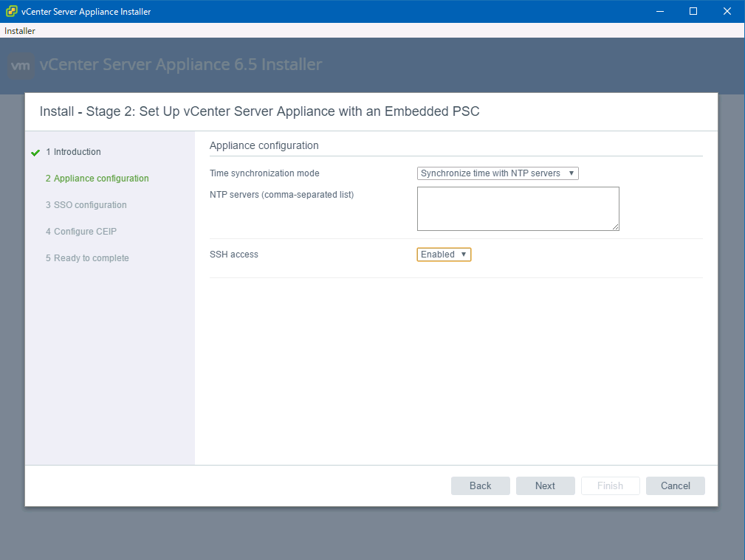Click the 'Time synchronization mode' label
The image size is (745, 560).
(x=264, y=173)
